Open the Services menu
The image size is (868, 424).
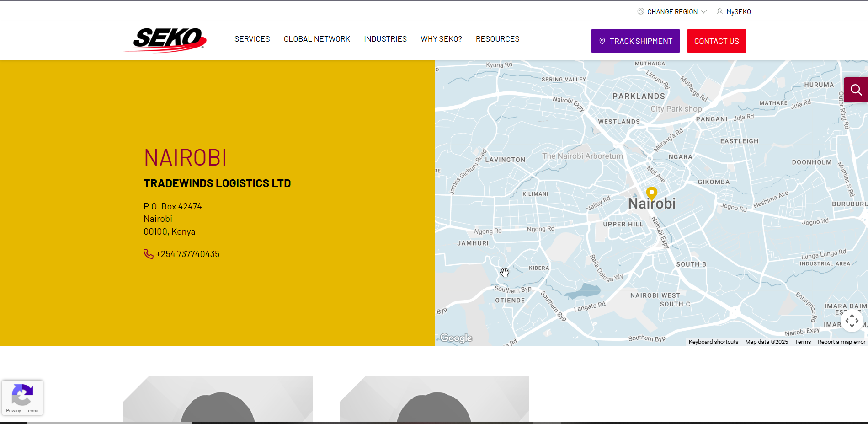(252, 39)
